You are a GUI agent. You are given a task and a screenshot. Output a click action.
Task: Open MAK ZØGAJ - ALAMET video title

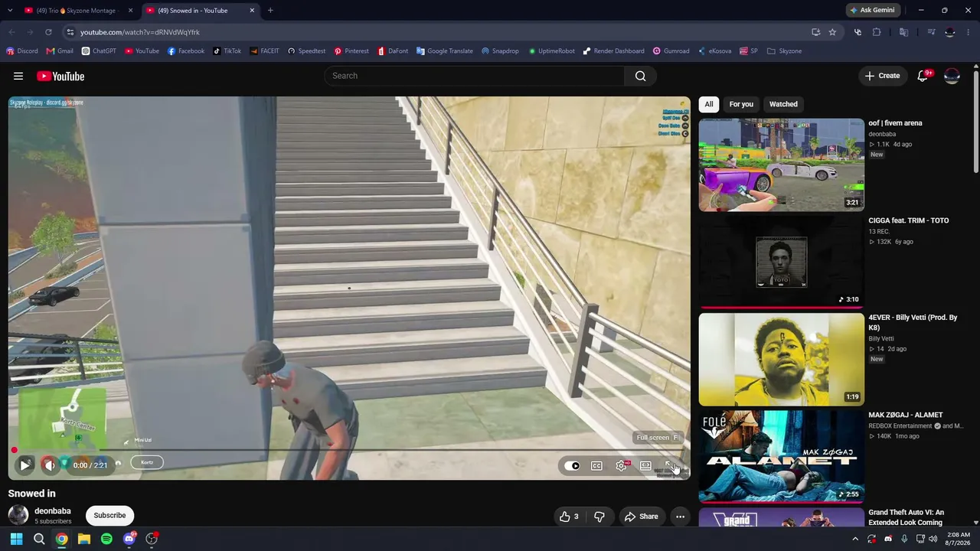coord(906,415)
